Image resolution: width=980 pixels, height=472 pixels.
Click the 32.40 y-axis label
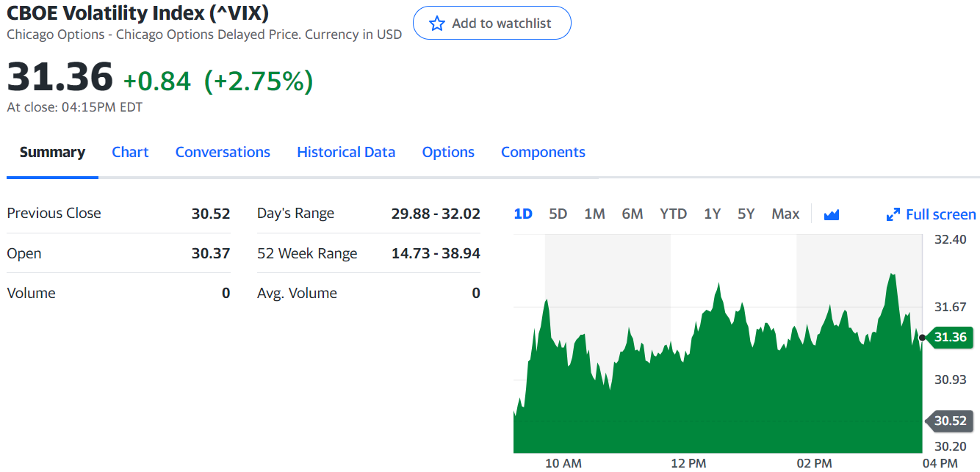point(951,239)
